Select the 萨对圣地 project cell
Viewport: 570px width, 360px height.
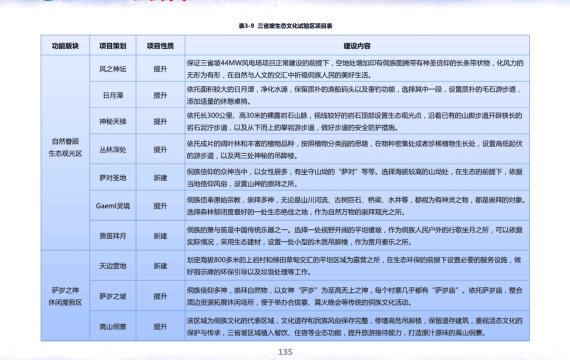113,178
